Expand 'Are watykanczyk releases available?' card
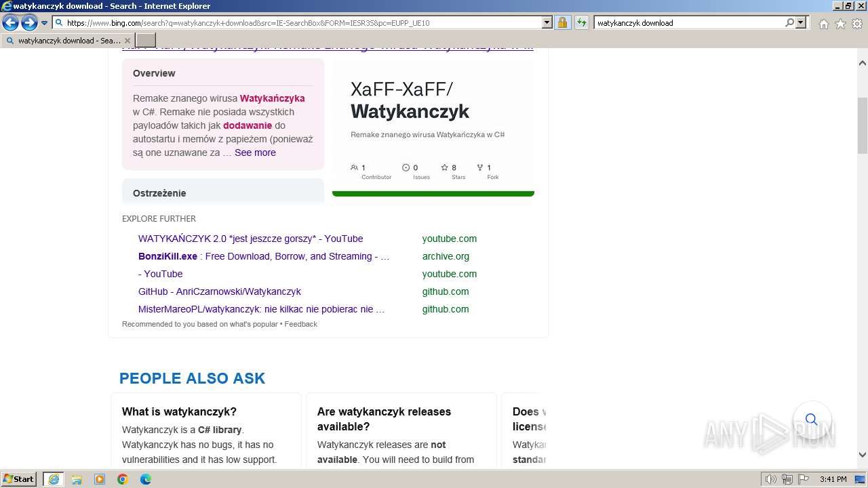This screenshot has height=488, width=868. (401, 430)
